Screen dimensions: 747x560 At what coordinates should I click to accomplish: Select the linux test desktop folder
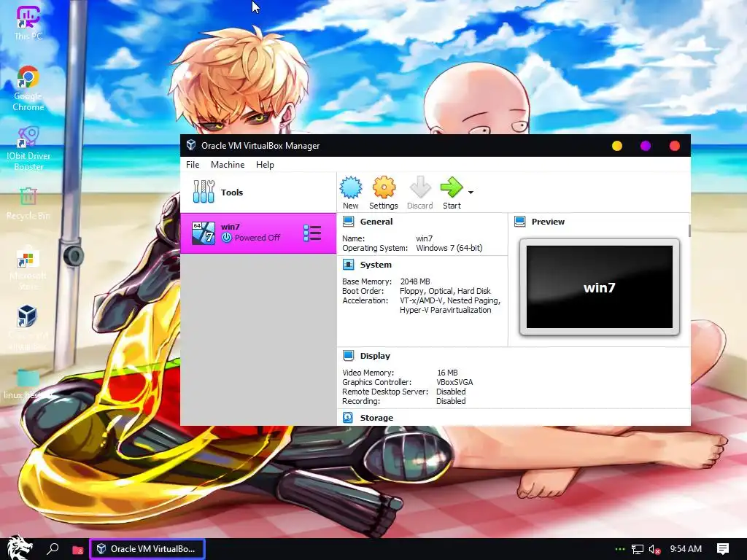pos(28,384)
